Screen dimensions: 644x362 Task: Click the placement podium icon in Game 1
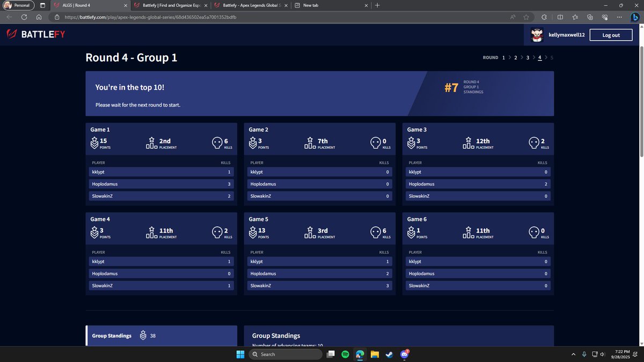click(x=152, y=143)
